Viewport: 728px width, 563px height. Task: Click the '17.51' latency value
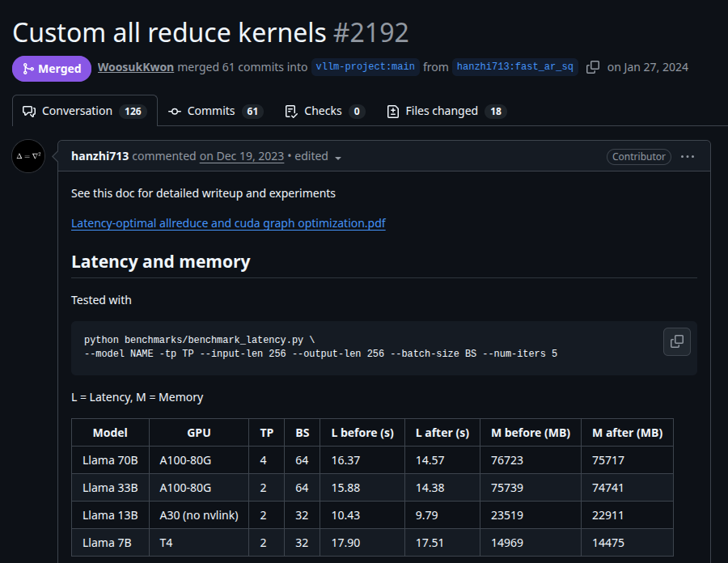click(430, 543)
